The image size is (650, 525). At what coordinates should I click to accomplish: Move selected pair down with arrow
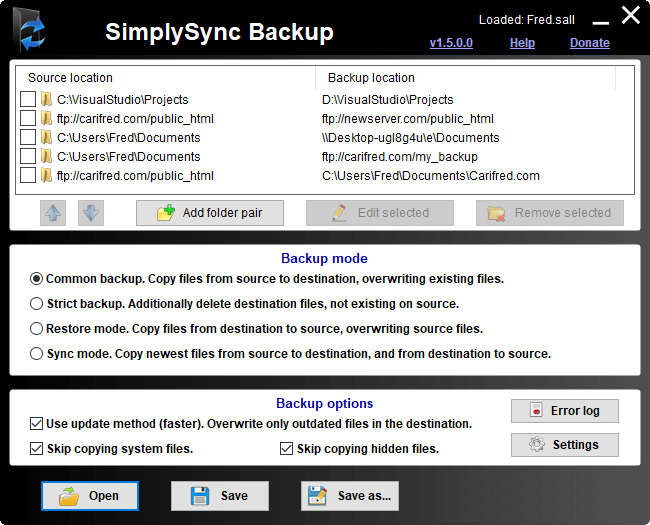tap(90, 213)
